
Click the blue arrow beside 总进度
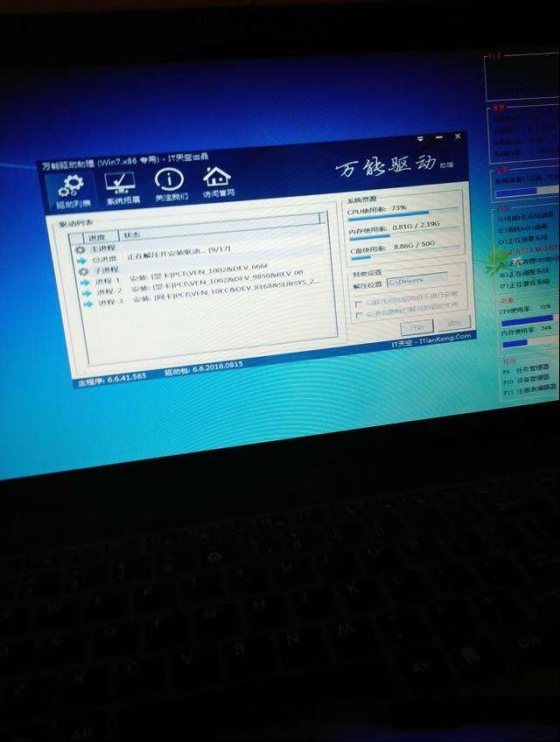click(82, 261)
